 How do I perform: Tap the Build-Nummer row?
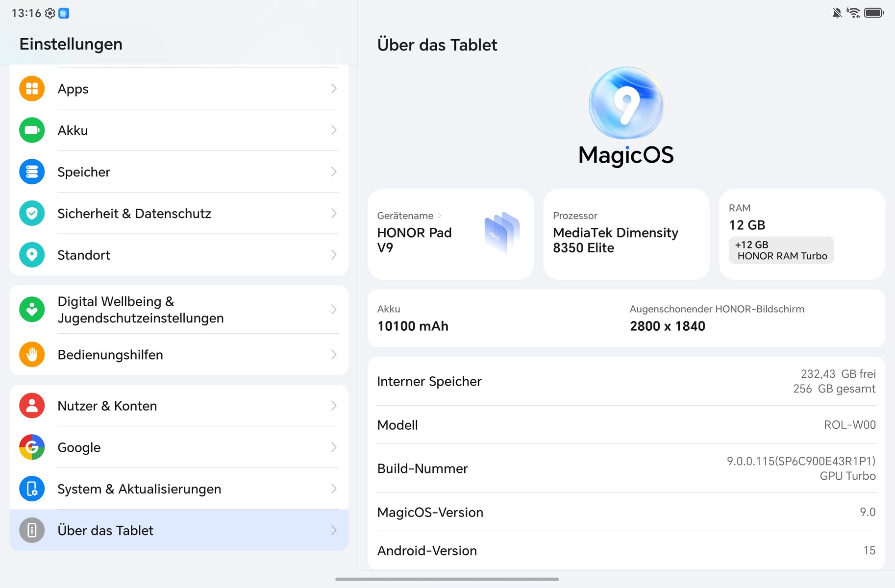pyautogui.click(x=626, y=468)
